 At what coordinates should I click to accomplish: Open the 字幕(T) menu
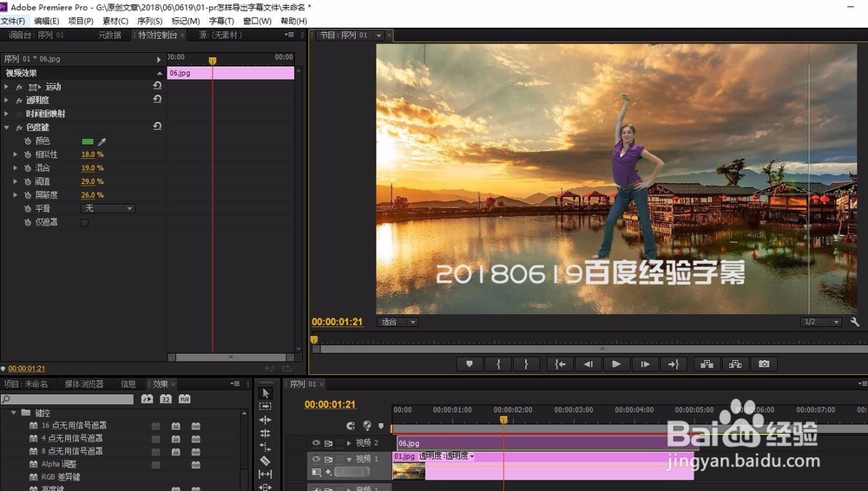(x=221, y=21)
